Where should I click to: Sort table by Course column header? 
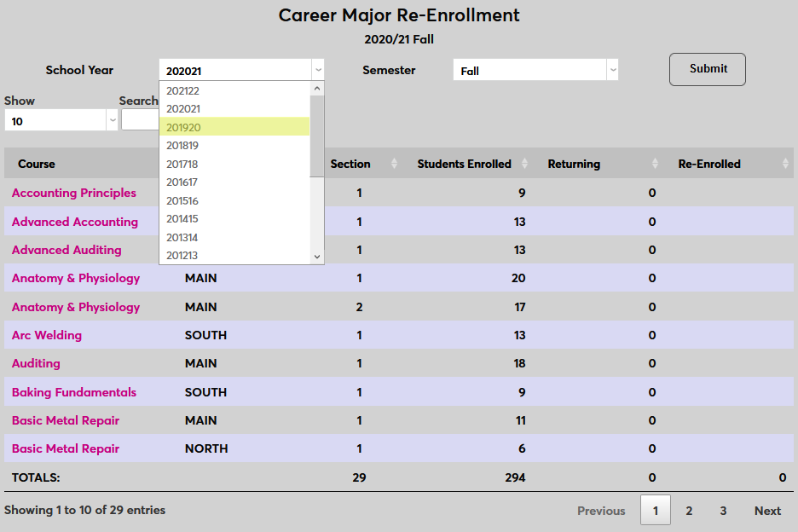(36, 164)
